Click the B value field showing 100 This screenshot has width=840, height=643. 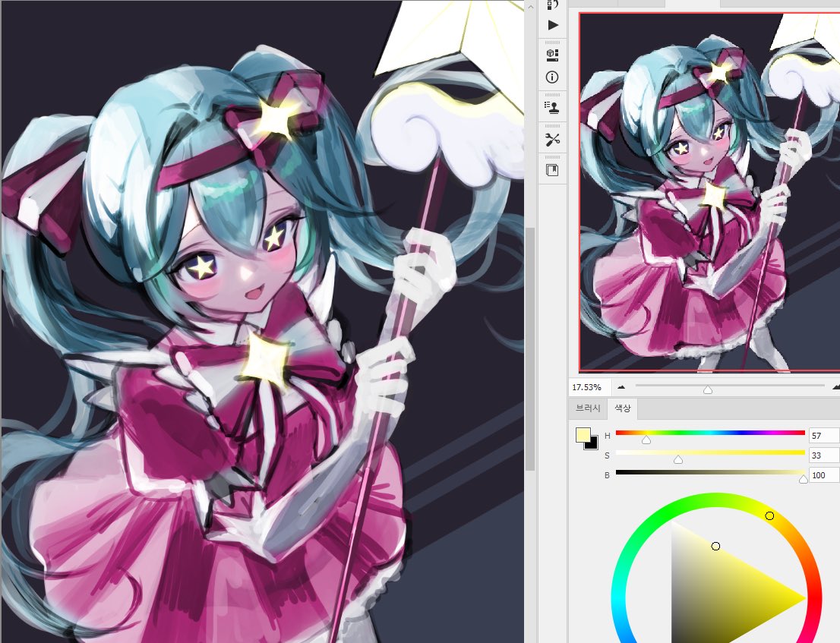[x=824, y=475]
